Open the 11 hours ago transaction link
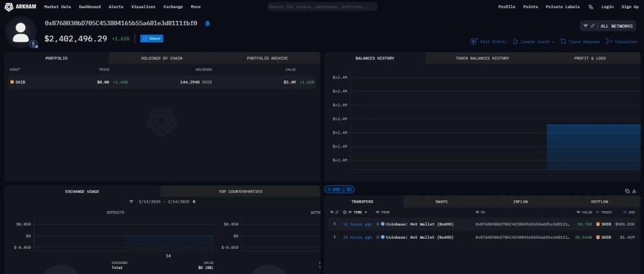The height and width of the screenshot is (274, 644). 357,224
